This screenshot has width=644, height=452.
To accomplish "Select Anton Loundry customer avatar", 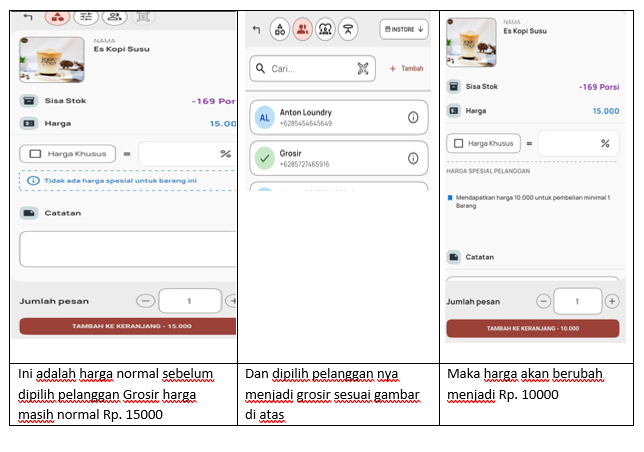I will [x=265, y=118].
